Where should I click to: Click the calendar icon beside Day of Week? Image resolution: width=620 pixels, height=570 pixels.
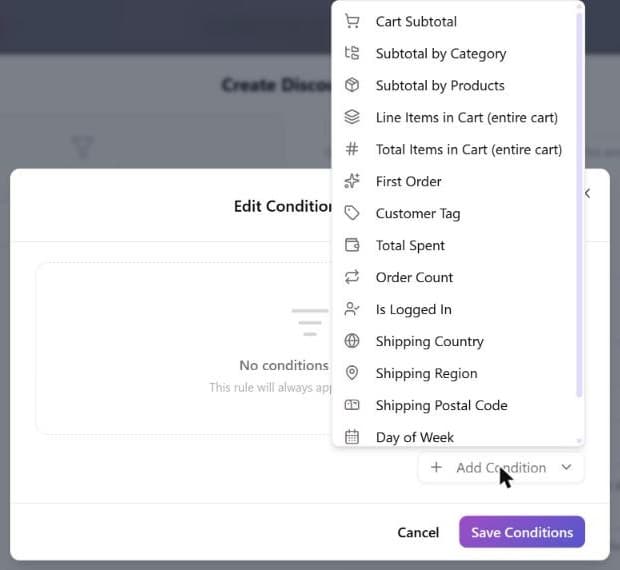(352, 437)
